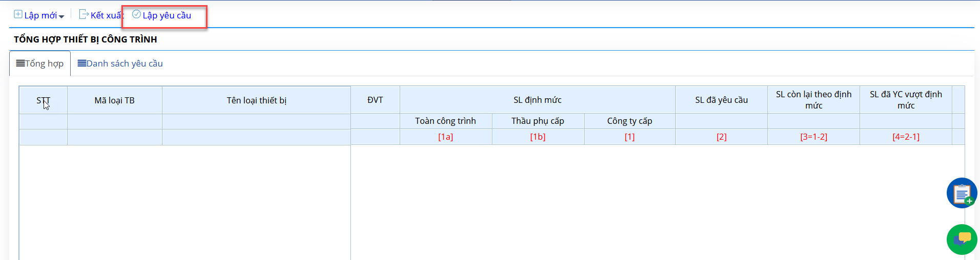Click the list icon on Danh sách yêu cầu
The image size is (980, 260).
click(82, 63)
